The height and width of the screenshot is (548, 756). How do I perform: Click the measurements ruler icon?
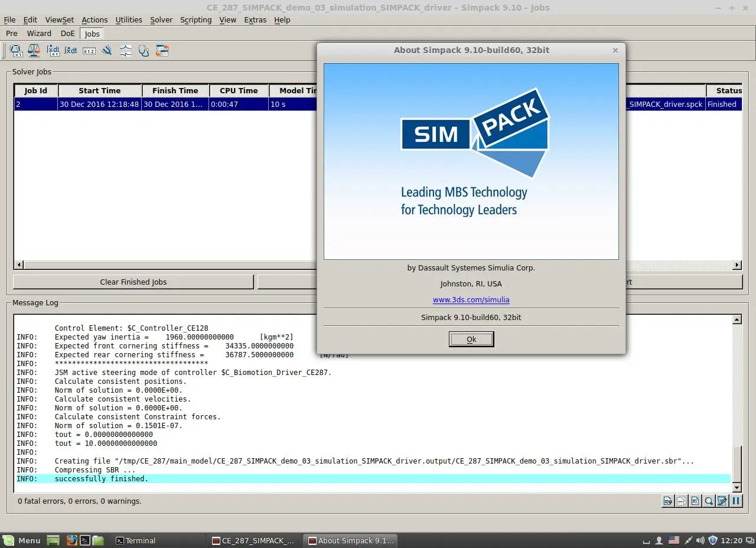(89, 51)
